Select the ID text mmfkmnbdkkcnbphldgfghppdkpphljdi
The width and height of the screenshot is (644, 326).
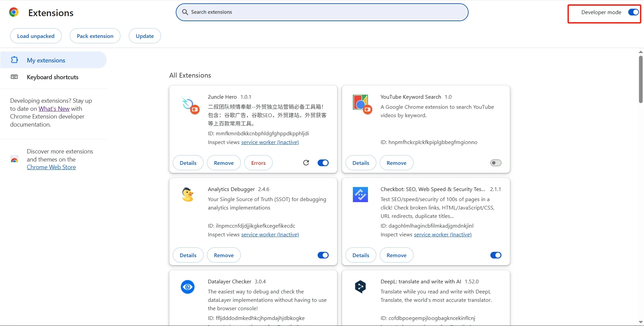(262, 134)
